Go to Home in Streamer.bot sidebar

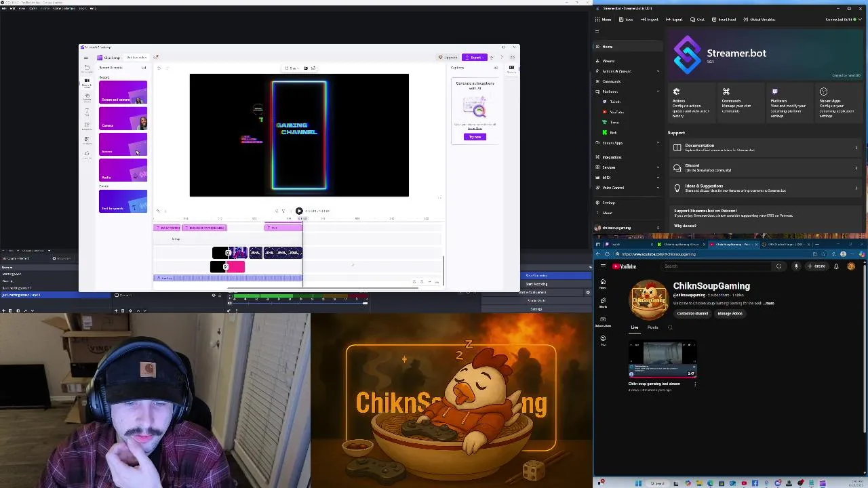(x=627, y=47)
